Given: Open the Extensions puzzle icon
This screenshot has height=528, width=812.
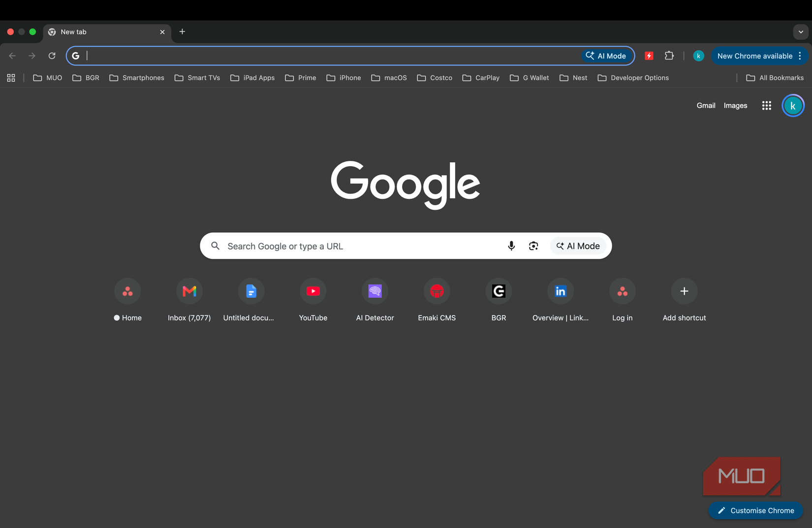Looking at the screenshot, I should tap(669, 56).
